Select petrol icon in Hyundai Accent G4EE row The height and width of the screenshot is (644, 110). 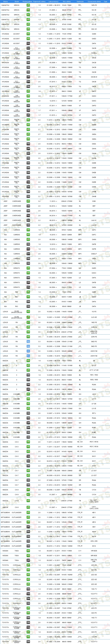click(28, 34)
